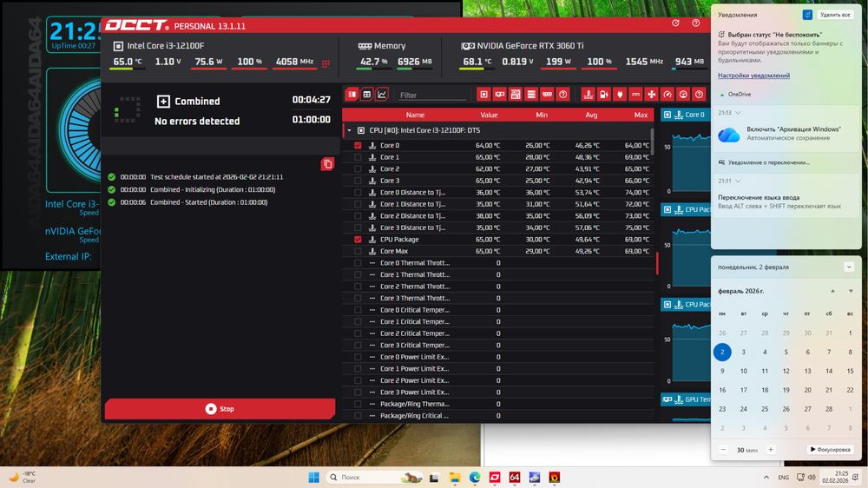Stop the running Combined test

[220, 409]
